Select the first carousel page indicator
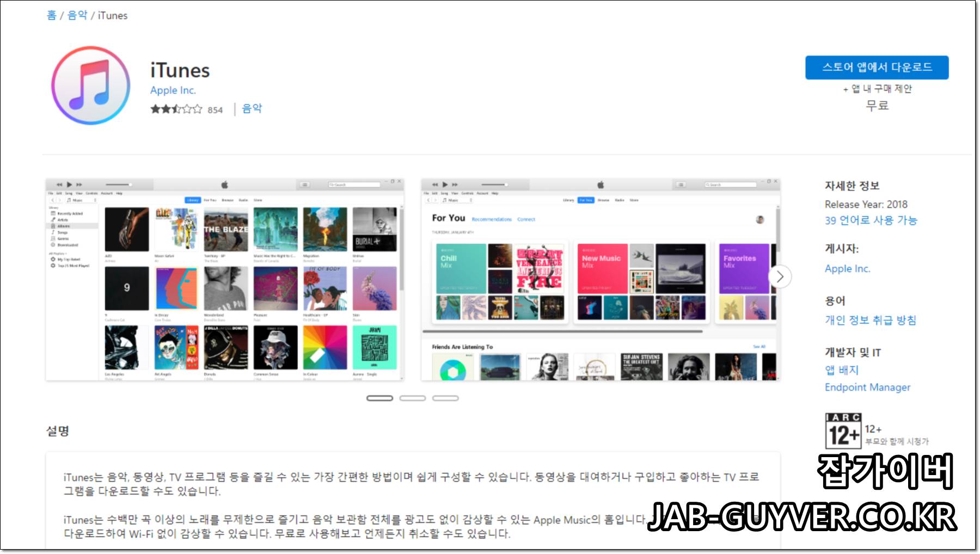 (379, 398)
